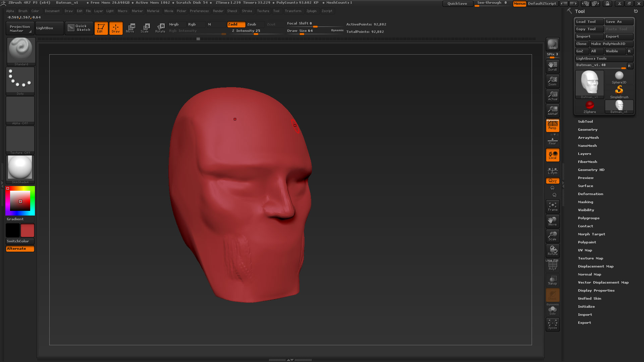Toggle Zadd sculpt mode

pyautogui.click(x=236, y=24)
